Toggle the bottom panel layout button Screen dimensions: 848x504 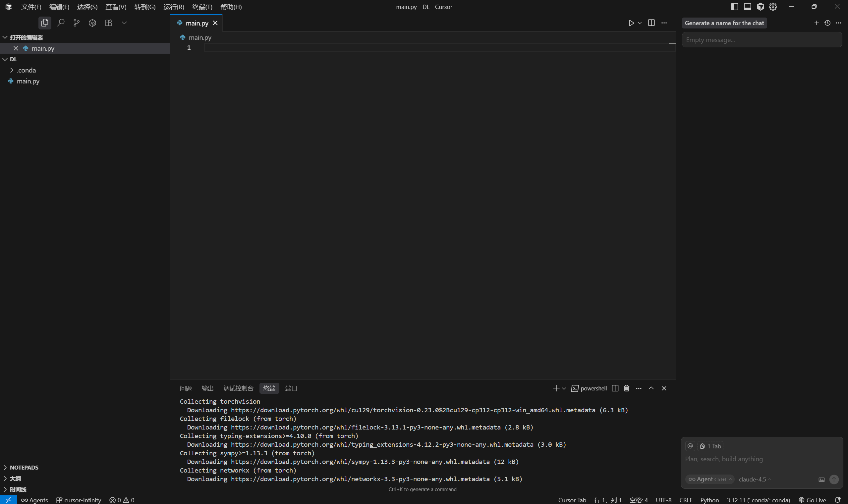pos(747,6)
